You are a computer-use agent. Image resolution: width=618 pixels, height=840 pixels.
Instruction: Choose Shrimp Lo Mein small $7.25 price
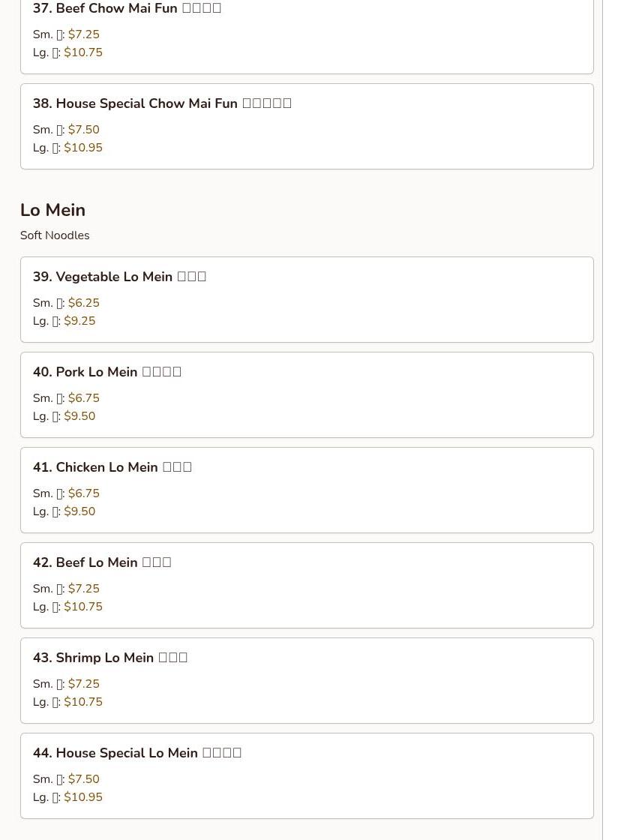(x=83, y=684)
